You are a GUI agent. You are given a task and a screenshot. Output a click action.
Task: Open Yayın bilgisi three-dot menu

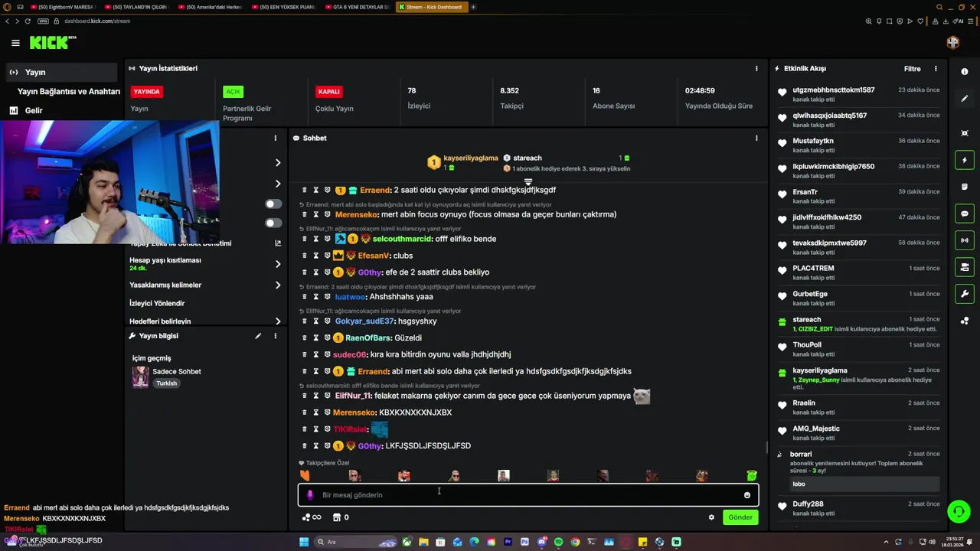pos(276,336)
